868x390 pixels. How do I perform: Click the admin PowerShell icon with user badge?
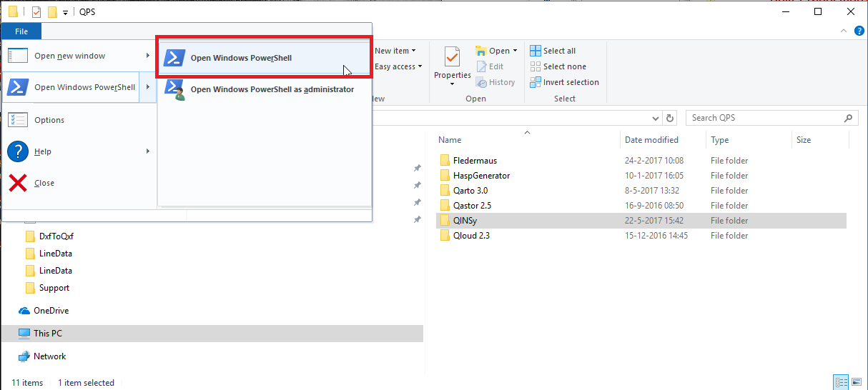175,90
